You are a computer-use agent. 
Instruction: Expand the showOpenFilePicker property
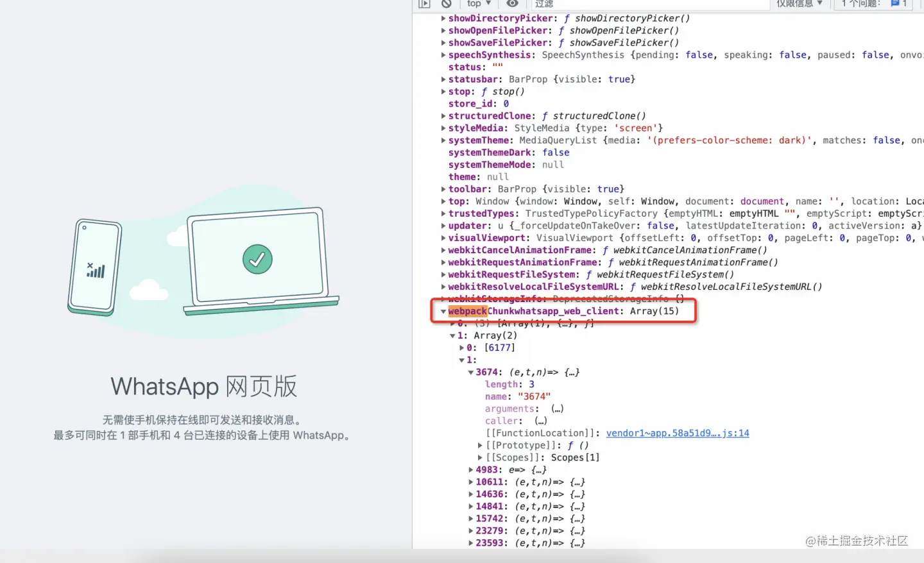(x=443, y=31)
